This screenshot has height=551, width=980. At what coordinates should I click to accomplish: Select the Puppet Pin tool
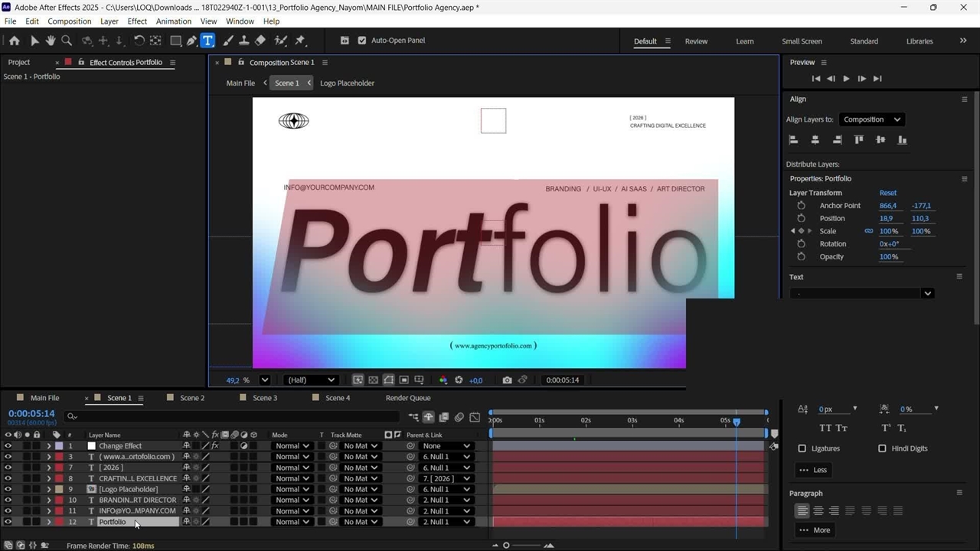300,41
